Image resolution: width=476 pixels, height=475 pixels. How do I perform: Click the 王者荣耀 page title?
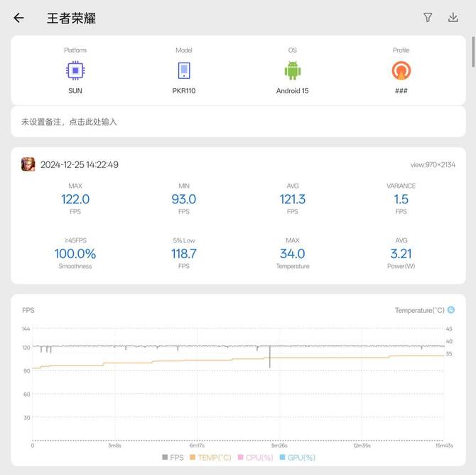[x=71, y=18]
